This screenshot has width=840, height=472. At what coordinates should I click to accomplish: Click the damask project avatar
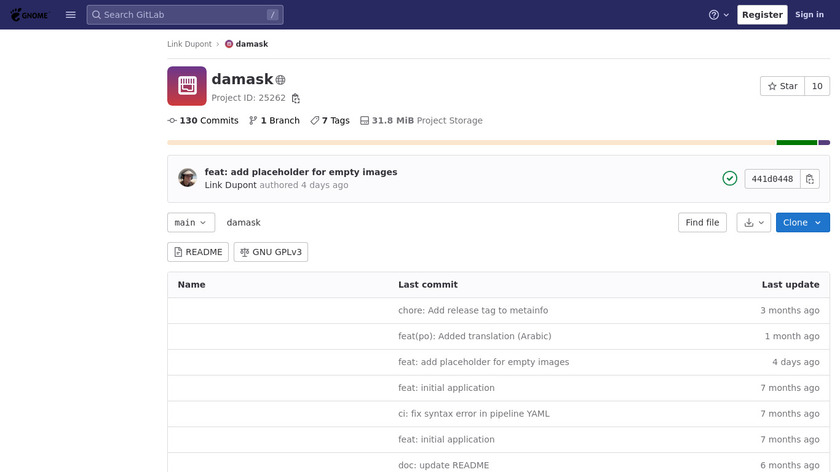187,86
